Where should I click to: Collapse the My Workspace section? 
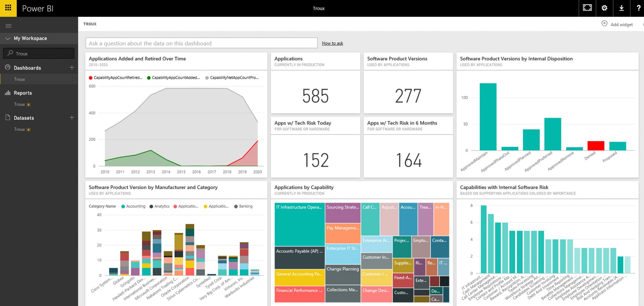click(x=7, y=38)
